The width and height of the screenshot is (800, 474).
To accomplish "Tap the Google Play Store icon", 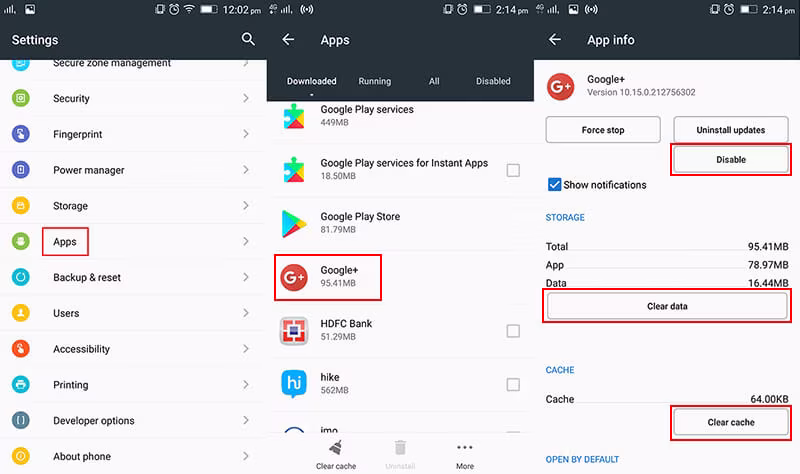I will click(294, 223).
